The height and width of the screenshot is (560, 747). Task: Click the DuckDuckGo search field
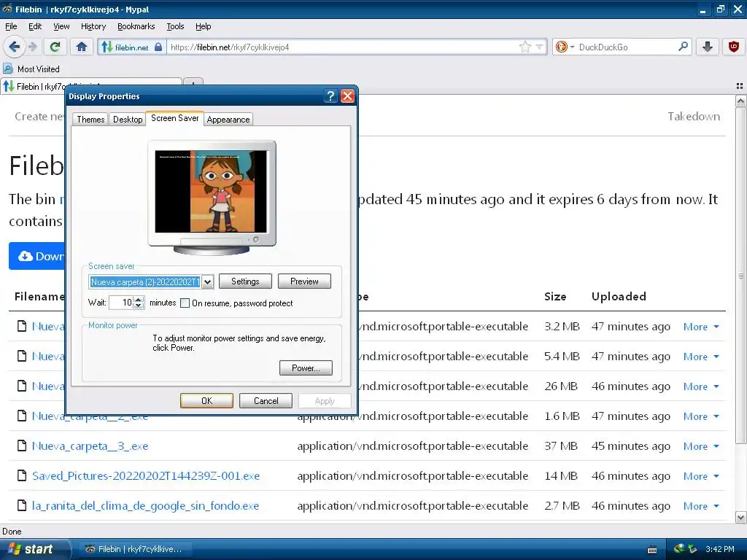(x=627, y=47)
